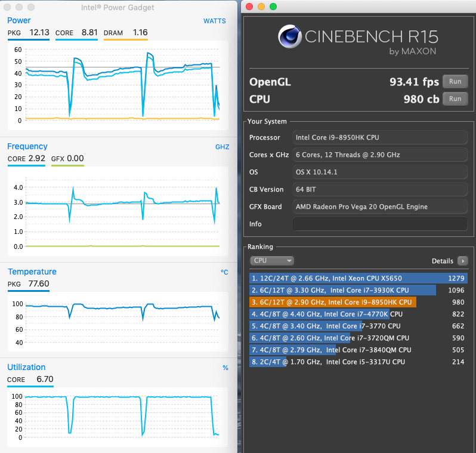Expand ranking Details arrow
Screen dimensions: 476x453
[x=463, y=261]
